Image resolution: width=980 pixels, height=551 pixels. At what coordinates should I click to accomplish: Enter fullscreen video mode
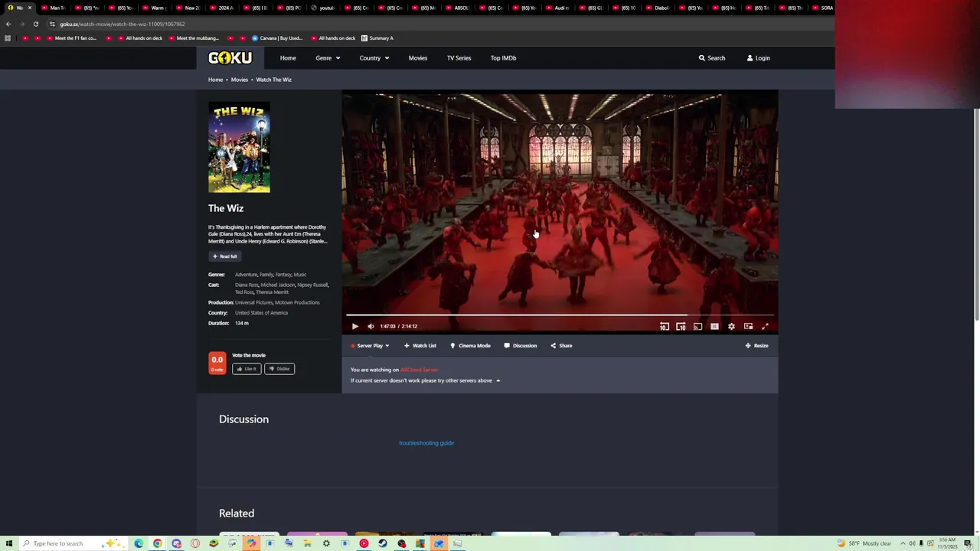tap(765, 327)
